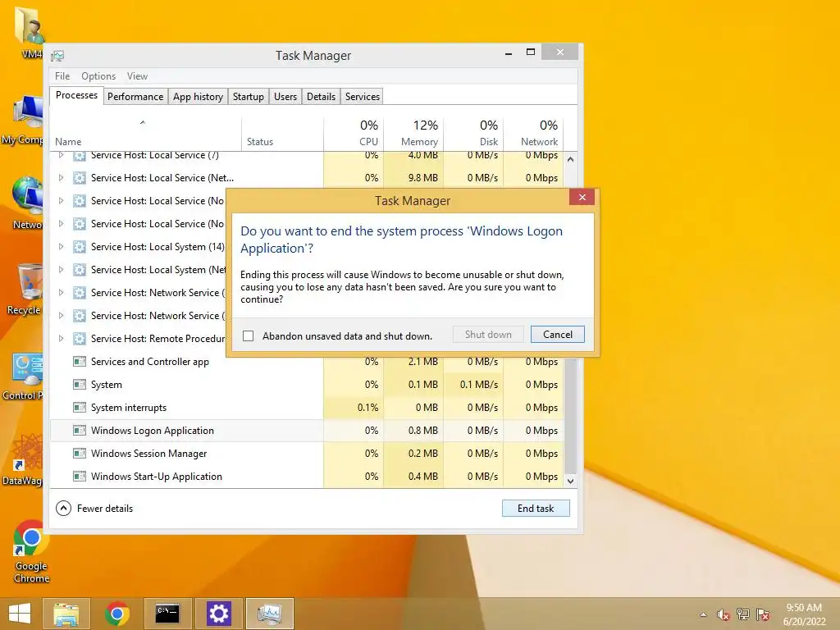Check 'Abandon unsaved data and shut down' checkbox
Viewport: 840px width, 630px height.
pyautogui.click(x=248, y=336)
